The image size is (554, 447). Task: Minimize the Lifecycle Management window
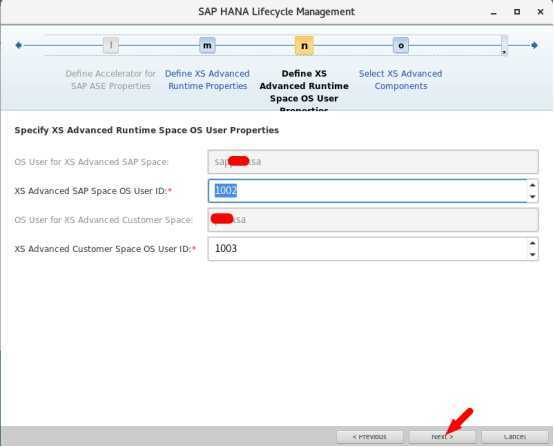[494, 12]
